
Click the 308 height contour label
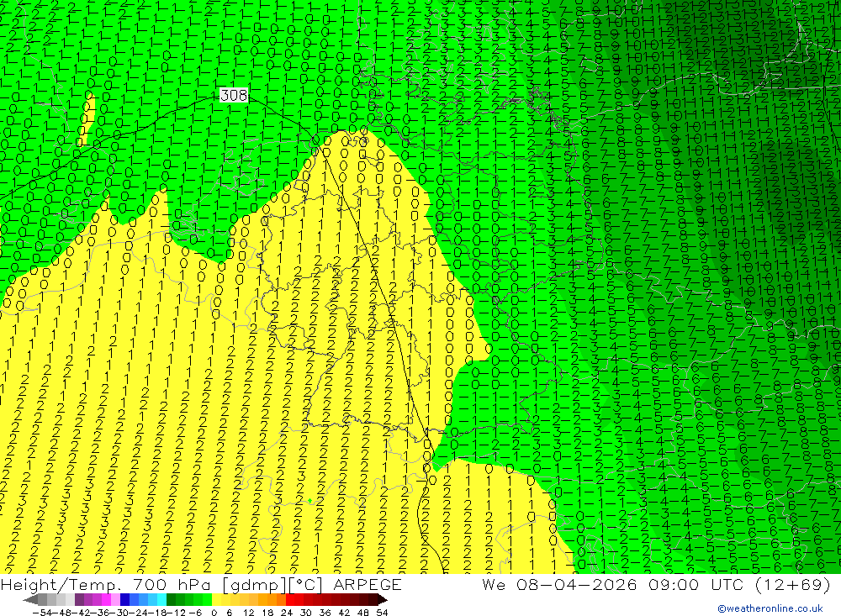(x=234, y=96)
